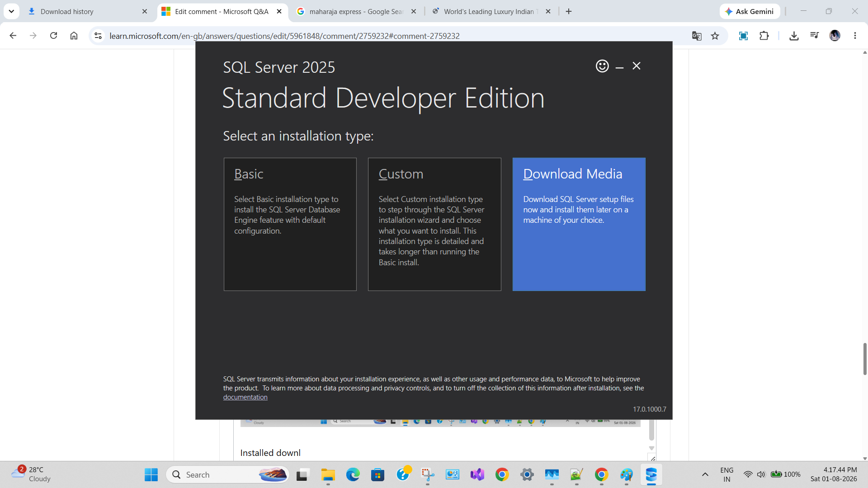Image resolution: width=868 pixels, height=488 pixels.
Task: Open the documentation link in SQL installer
Action: (x=245, y=397)
